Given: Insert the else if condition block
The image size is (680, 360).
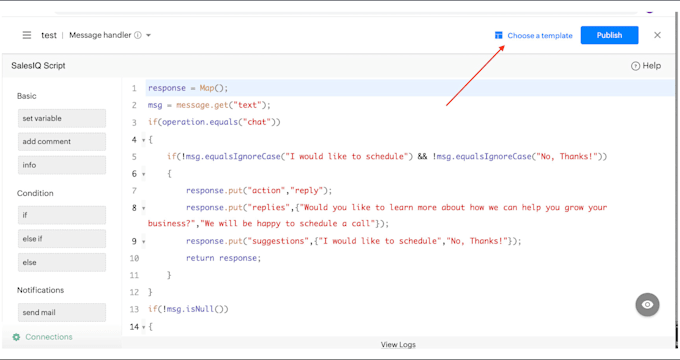Looking at the screenshot, I should click(x=62, y=239).
